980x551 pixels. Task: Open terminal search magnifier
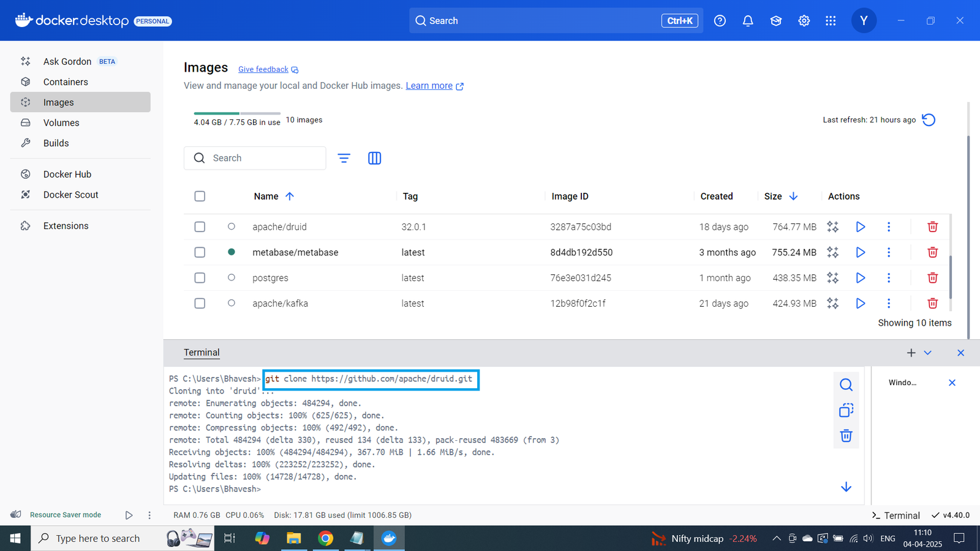(x=846, y=384)
